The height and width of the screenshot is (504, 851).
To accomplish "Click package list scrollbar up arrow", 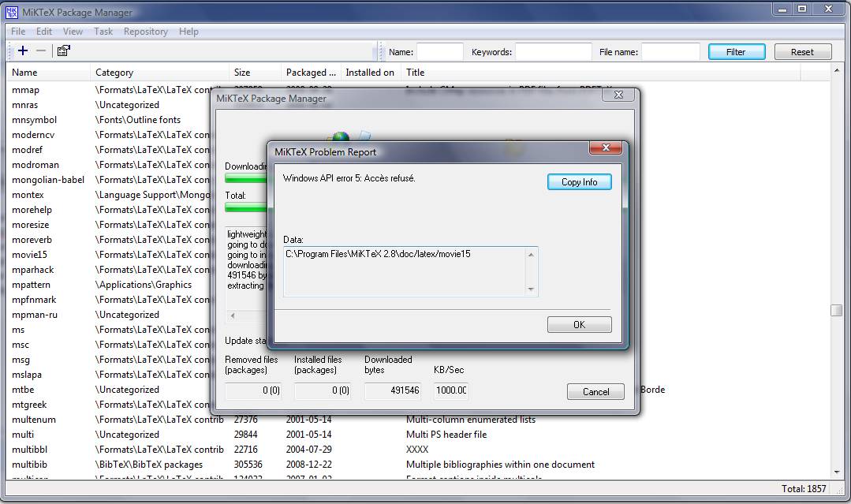I will pyautogui.click(x=836, y=70).
